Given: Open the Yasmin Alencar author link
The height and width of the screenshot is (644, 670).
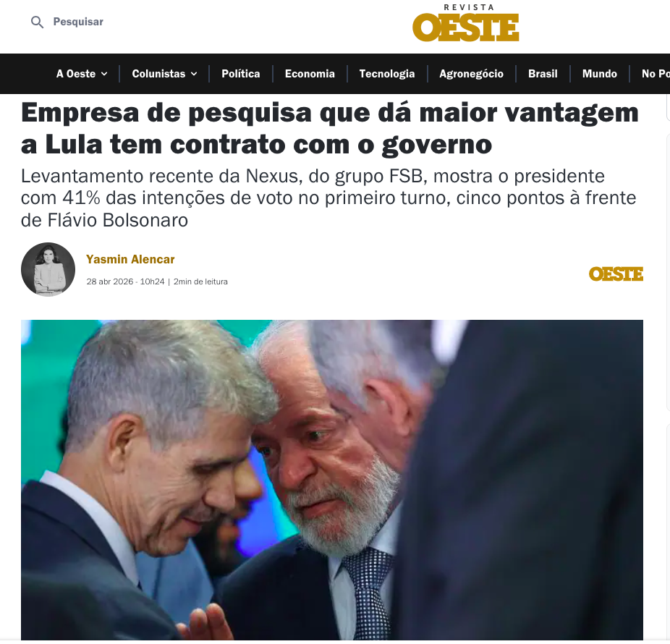Looking at the screenshot, I should pyautogui.click(x=130, y=259).
